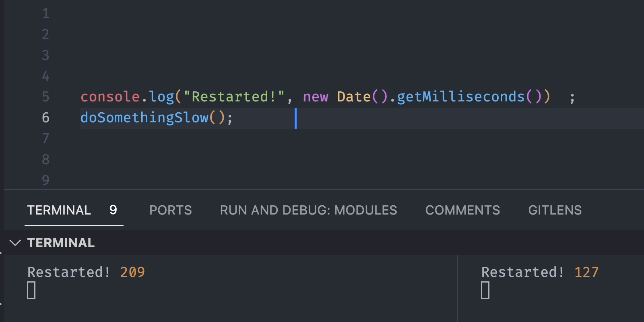The width and height of the screenshot is (644, 322).
Task: Click the active TERMINAL tab label
Action: click(x=59, y=210)
